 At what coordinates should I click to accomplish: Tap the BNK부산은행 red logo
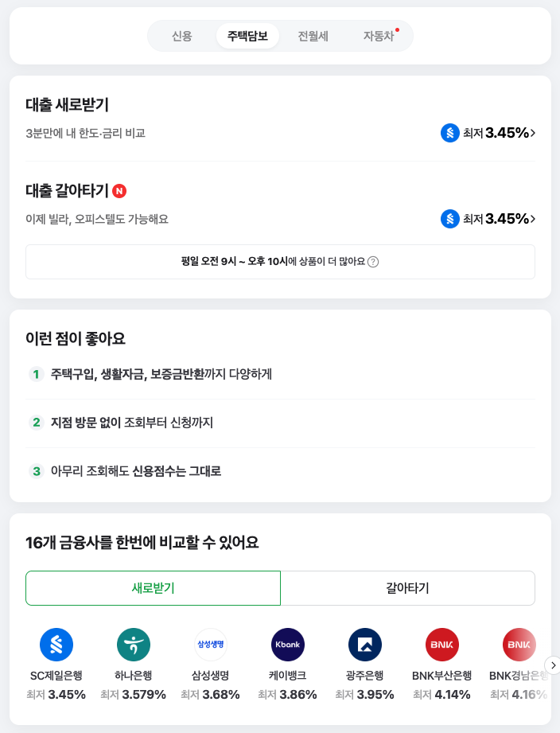point(441,645)
